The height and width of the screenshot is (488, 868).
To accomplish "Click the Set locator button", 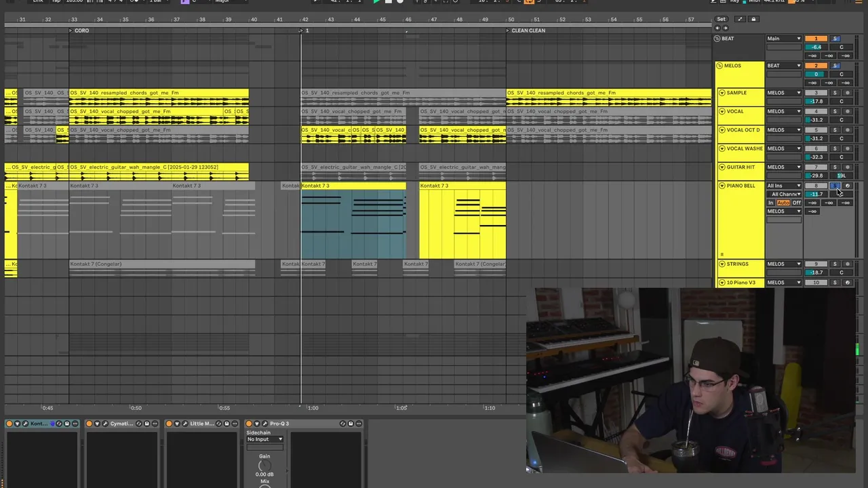I will (722, 19).
